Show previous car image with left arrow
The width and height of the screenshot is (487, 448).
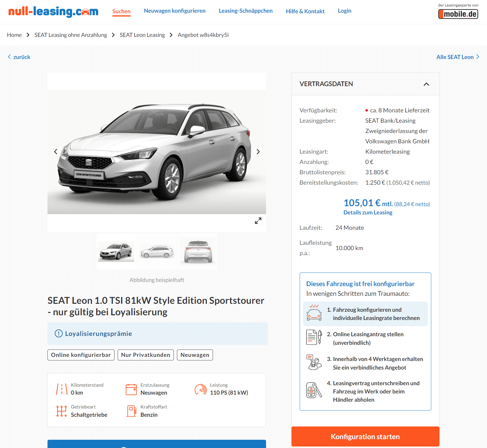[56, 152]
